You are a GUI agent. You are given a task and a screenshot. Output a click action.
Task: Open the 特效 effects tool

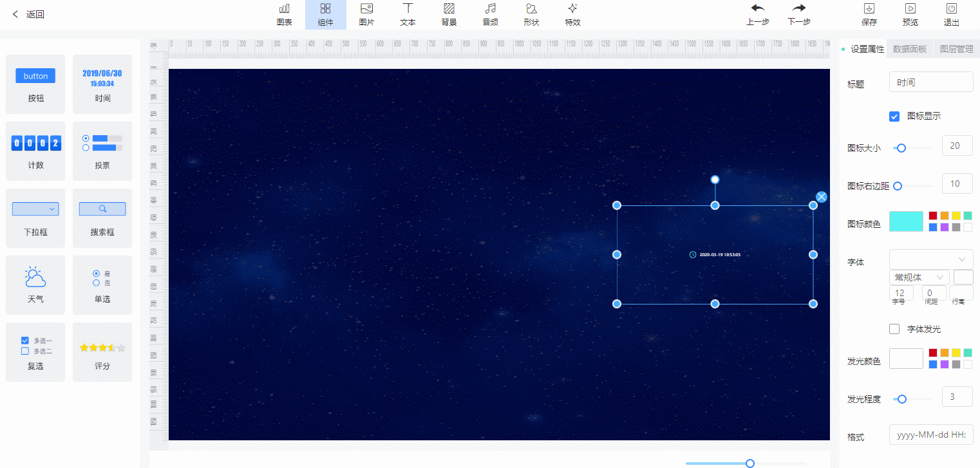tap(572, 15)
